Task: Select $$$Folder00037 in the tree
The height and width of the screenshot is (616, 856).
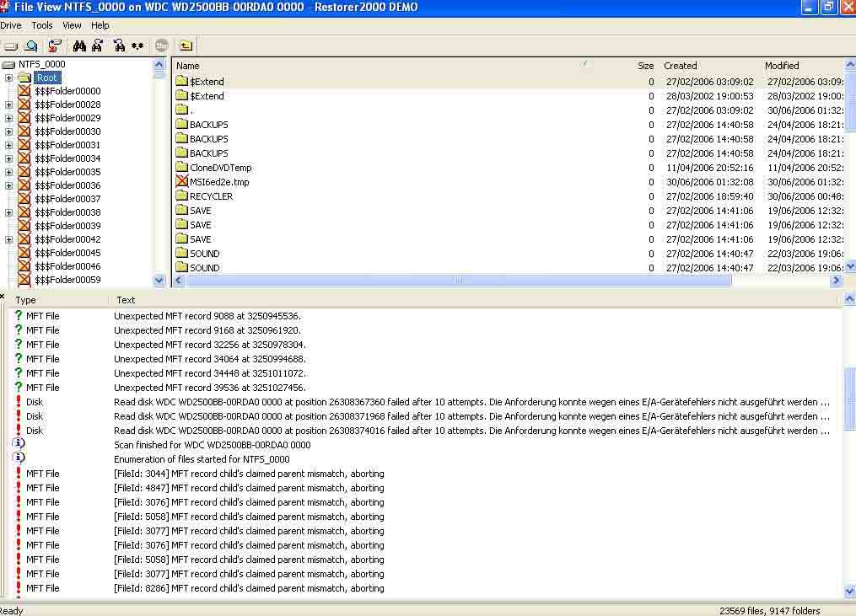Action: (x=67, y=199)
